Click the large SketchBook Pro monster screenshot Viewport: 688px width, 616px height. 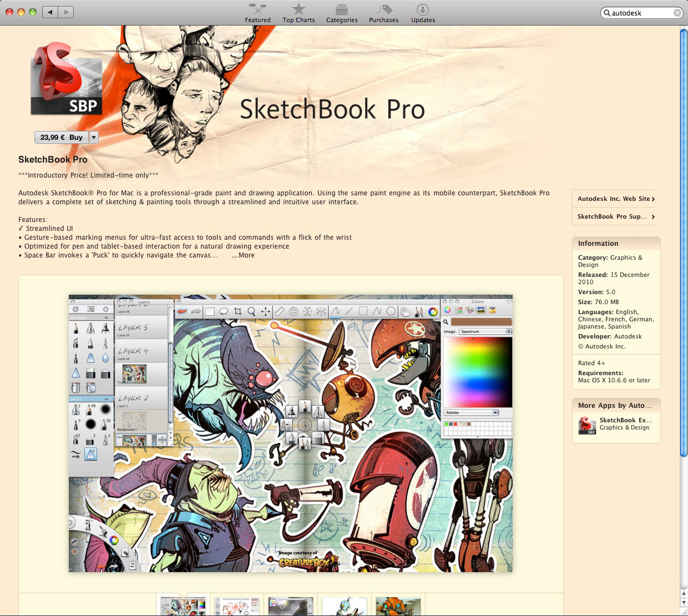(x=291, y=433)
